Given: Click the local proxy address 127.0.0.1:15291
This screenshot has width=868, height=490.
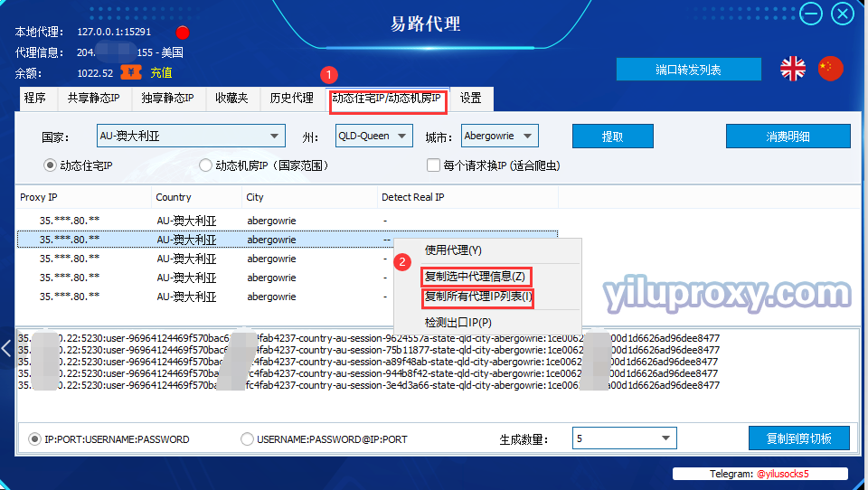Looking at the screenshot, I should click(x=114, y=33).
